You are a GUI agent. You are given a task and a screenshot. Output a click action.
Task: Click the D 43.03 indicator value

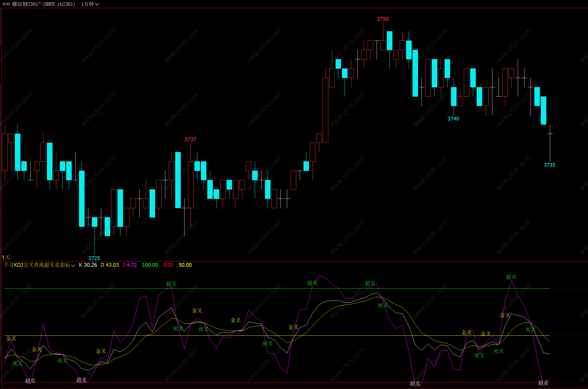coord(110,265)
